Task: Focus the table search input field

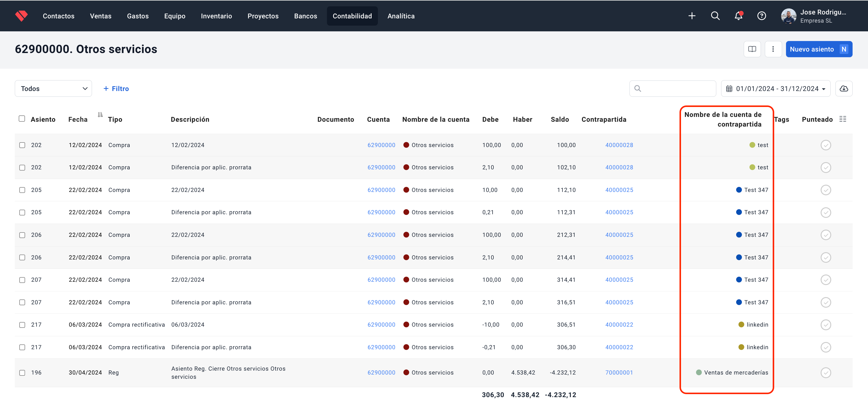Action: click(x=672, y=89)
